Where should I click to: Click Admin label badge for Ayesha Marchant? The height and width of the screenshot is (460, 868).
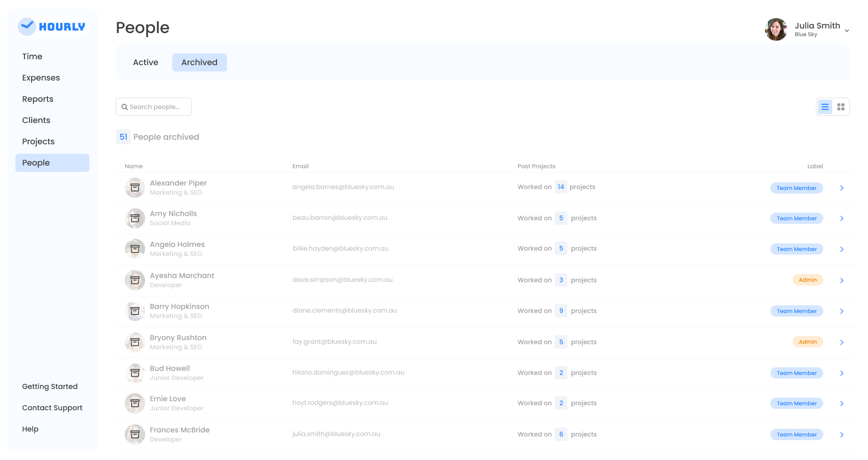[x=807, y=280]
